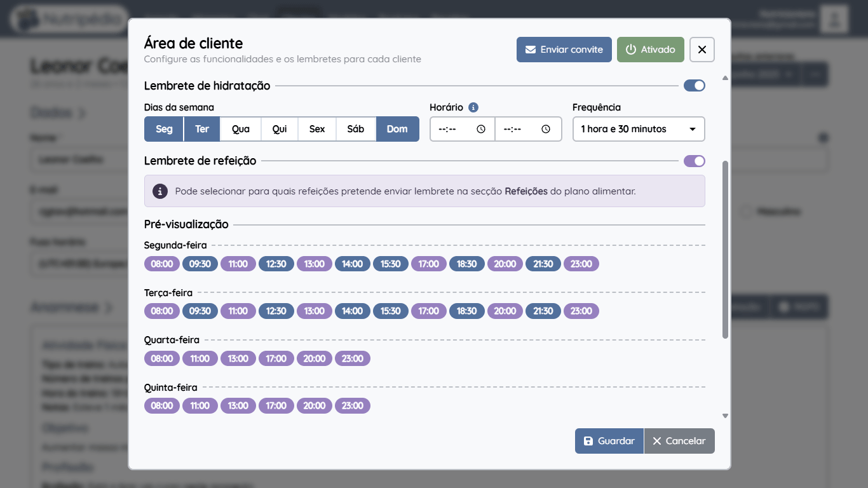Click Terça-feira 14:00 time chip
The height and width of the screenshot is (488, 868).
coord(353,311)
